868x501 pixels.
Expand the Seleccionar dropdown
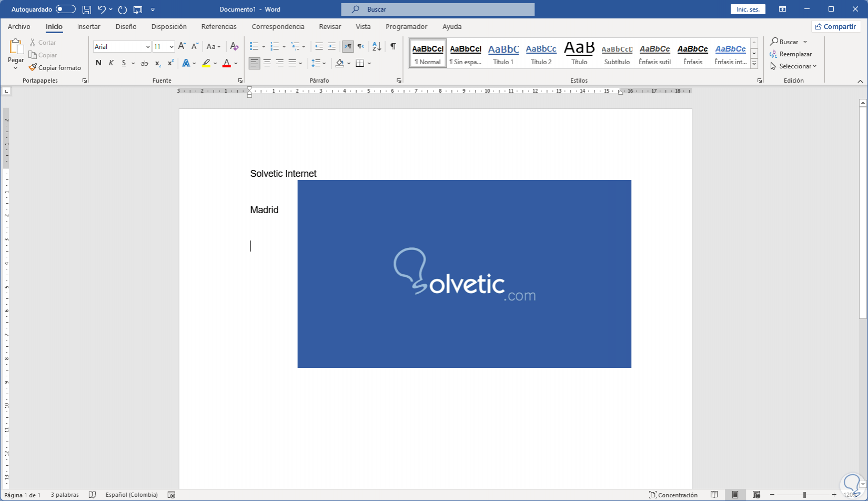click(798, 66)
